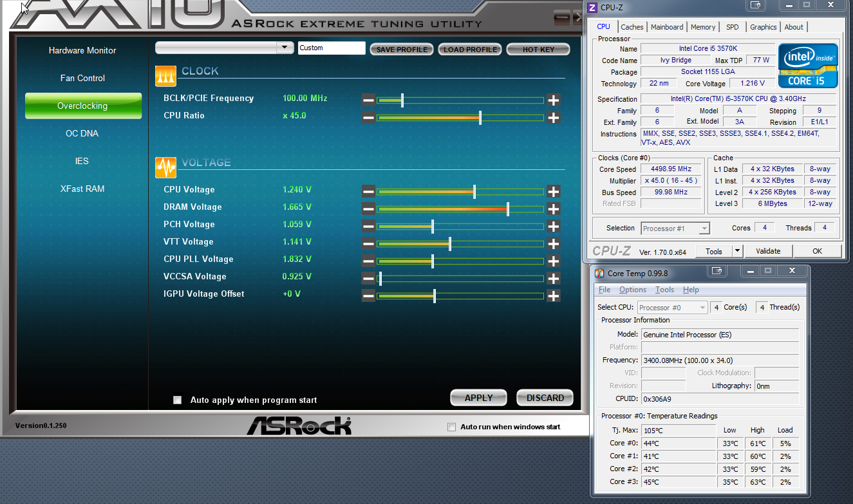Open XFast RAM section
This screenshot has width=853, height=504.
tap(82, 189)
